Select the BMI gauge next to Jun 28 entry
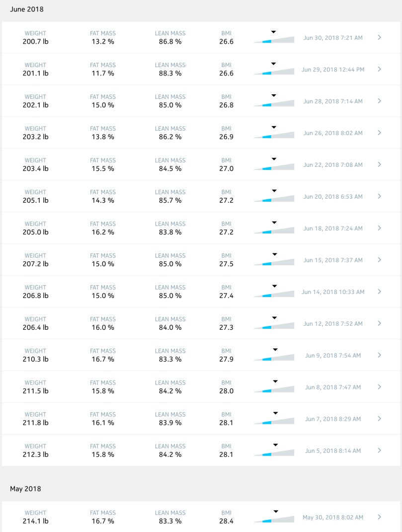This screenshot has height=532, width=402. (x=273, y=101)
